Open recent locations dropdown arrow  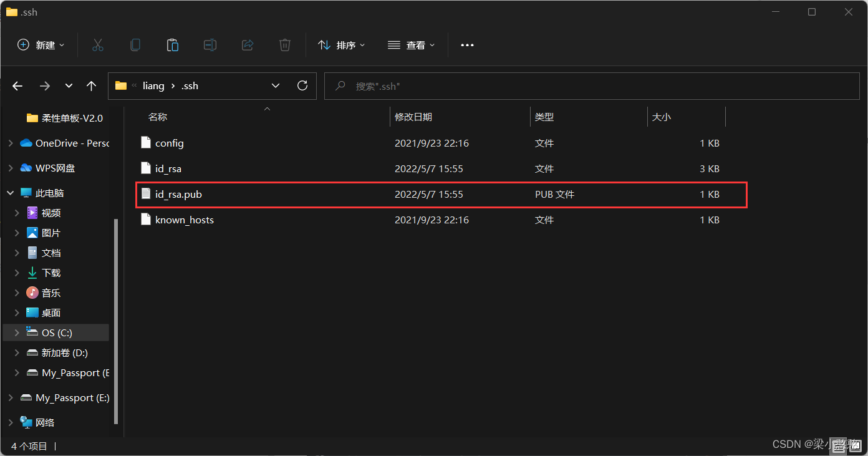[69, 86]
